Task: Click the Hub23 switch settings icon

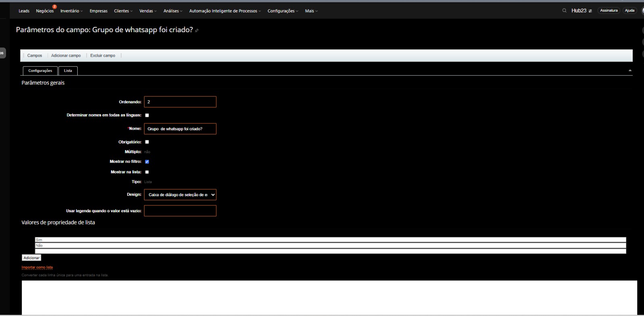Action: pyautogui.click(x=590, y=11)
